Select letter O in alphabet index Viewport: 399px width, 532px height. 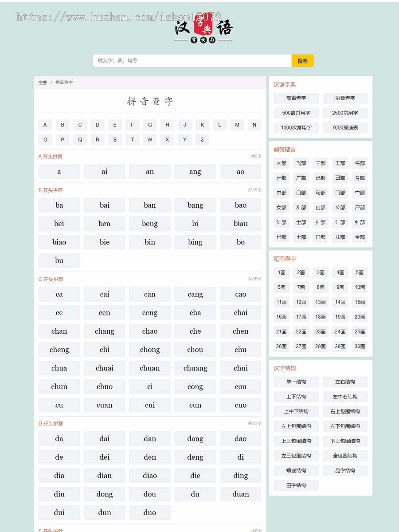click(x=45, y=139)
